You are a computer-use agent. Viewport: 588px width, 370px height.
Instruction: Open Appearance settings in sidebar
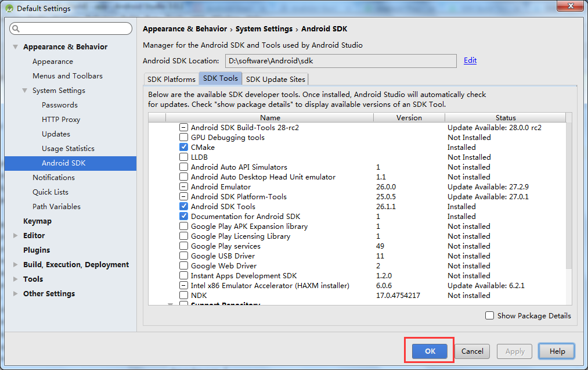click(53, 62)
